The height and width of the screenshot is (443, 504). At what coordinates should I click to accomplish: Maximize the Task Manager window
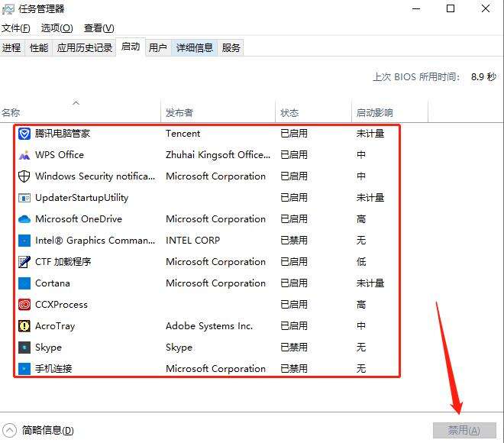coord(451,8)
